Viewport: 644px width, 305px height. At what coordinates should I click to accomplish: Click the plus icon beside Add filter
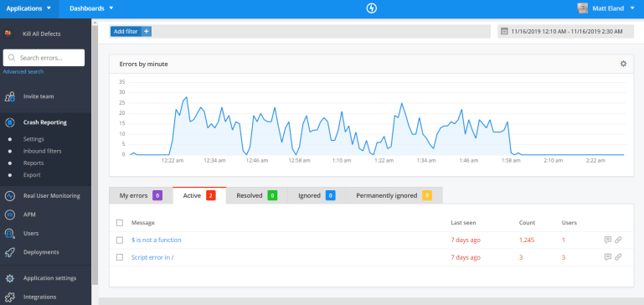pos(147,31)
